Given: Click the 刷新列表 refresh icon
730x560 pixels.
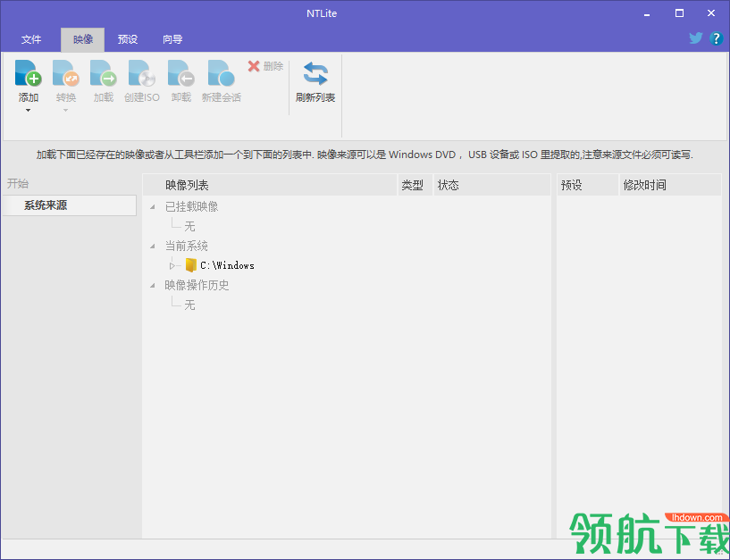Looking at the screenshot, I should click(x=315, y=73).
